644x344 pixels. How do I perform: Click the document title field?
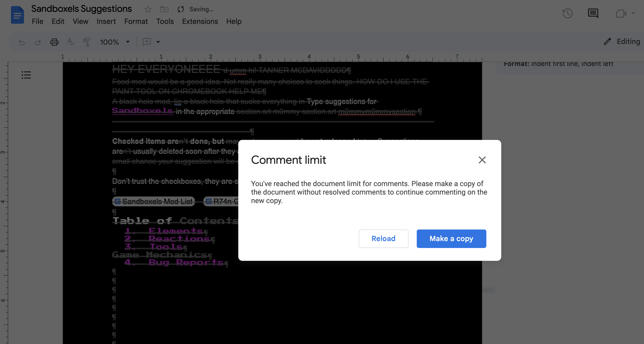click(81, 8)
